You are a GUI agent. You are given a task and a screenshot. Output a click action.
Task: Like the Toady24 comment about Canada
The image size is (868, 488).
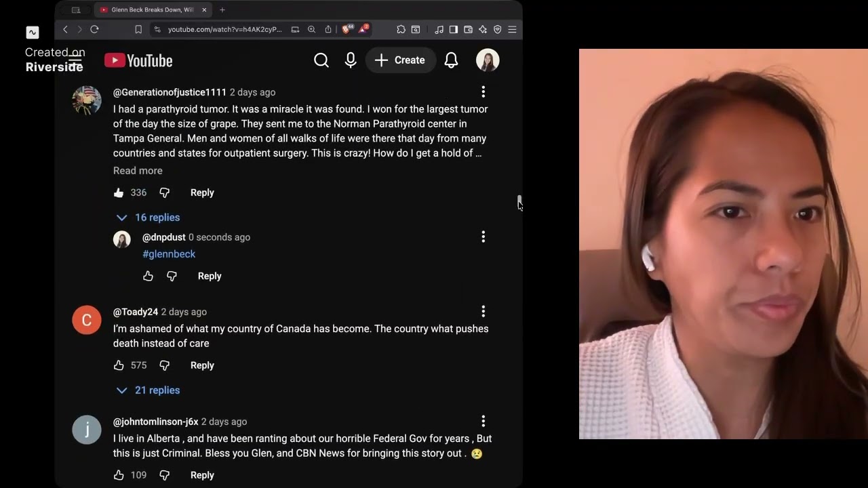[119, 365]
